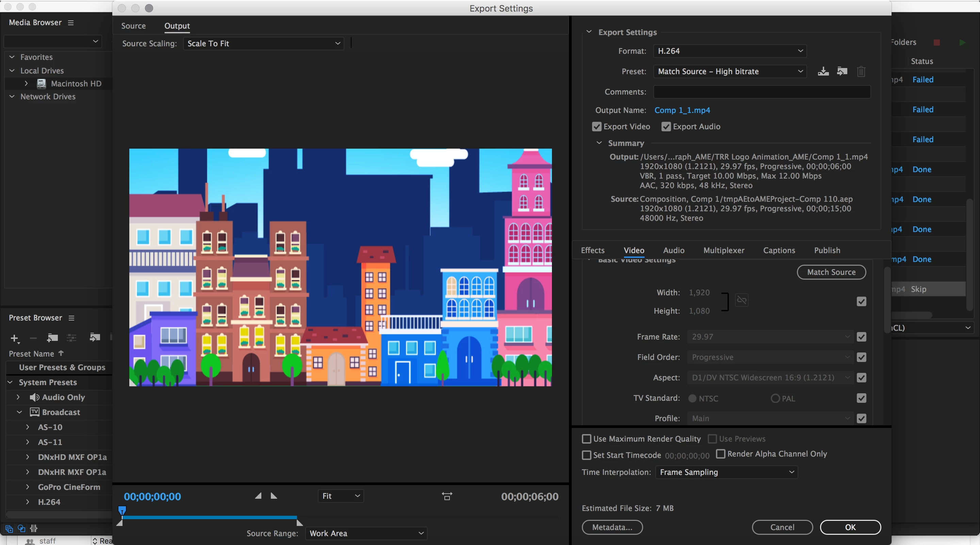Open the Media Browser panel menu icon

(x=71, y=23)
